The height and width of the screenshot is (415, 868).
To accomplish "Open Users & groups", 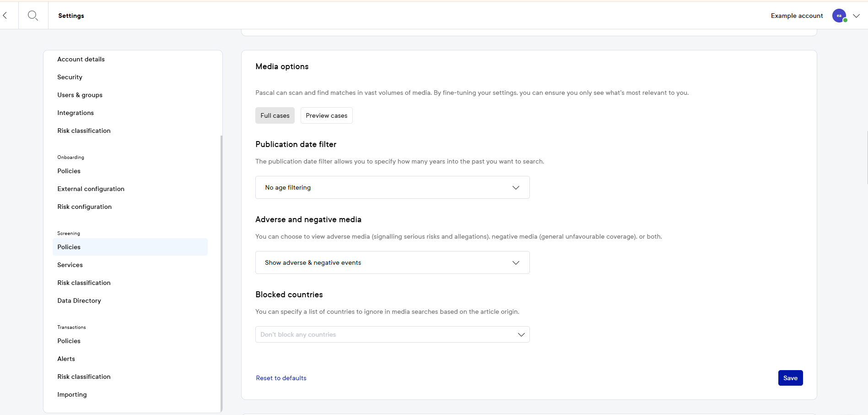I will click(80, 95).
